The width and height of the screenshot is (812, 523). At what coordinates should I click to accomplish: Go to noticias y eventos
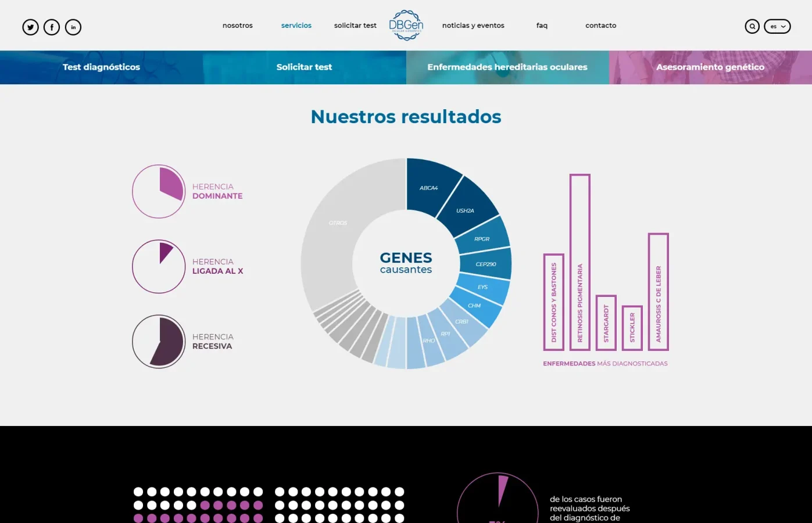(x=473, y=26)
